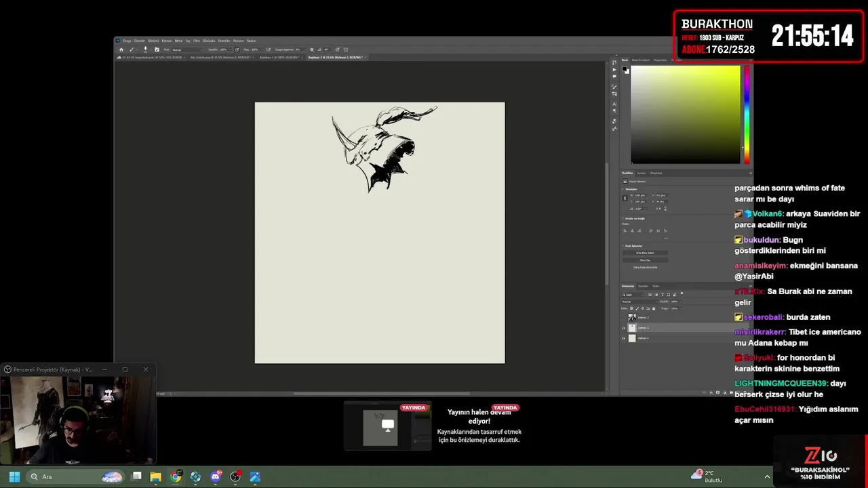The height and width of the screenshot is (488, 868).
Task: Open the Brush Settings panel icon in options bar
Action: point(157,49)
